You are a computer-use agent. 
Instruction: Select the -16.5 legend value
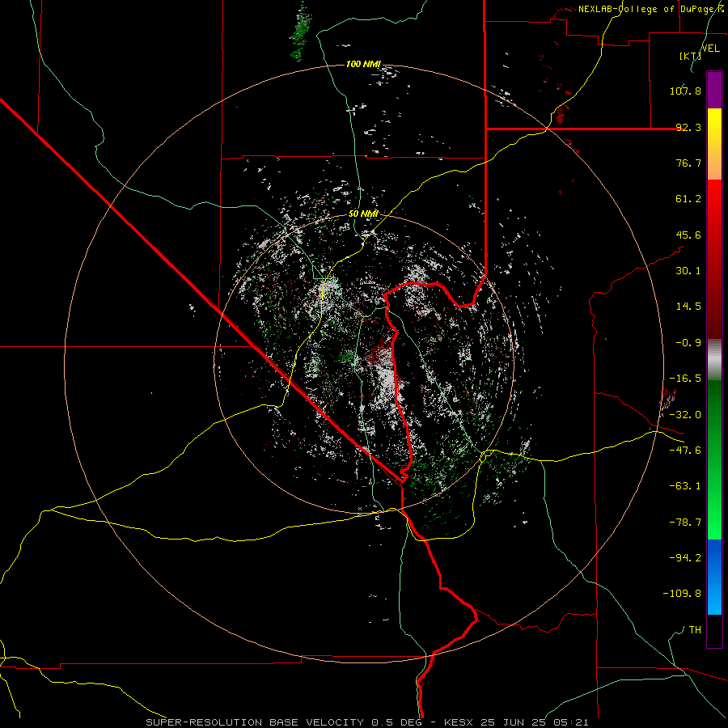685,379
